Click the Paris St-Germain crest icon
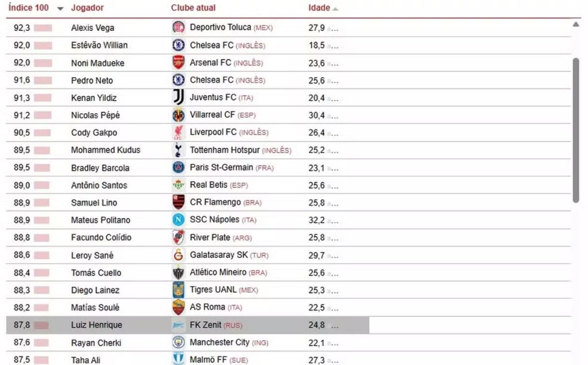Image resolution: width=588 pixels, height=365 pixels. (x=179, y=168)
